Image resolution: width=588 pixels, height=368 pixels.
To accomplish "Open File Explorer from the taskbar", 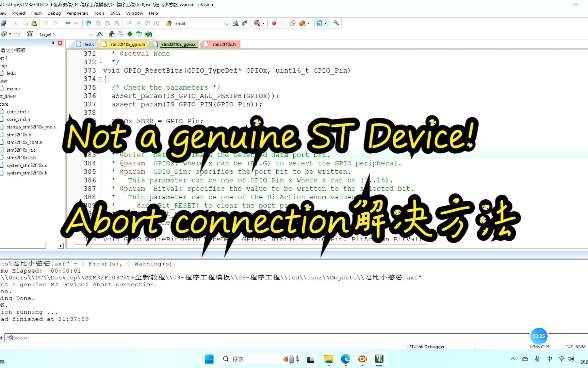I will click(328, 359).
